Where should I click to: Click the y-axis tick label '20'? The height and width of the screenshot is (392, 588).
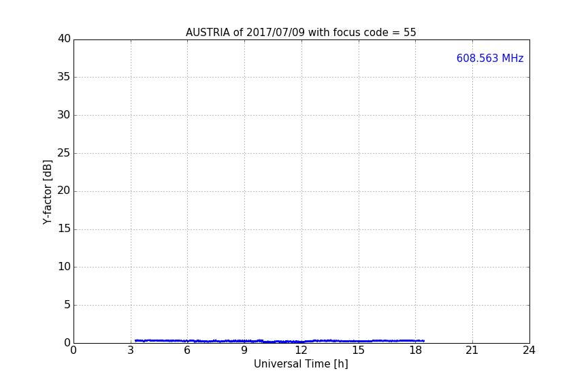click(64, 191)
